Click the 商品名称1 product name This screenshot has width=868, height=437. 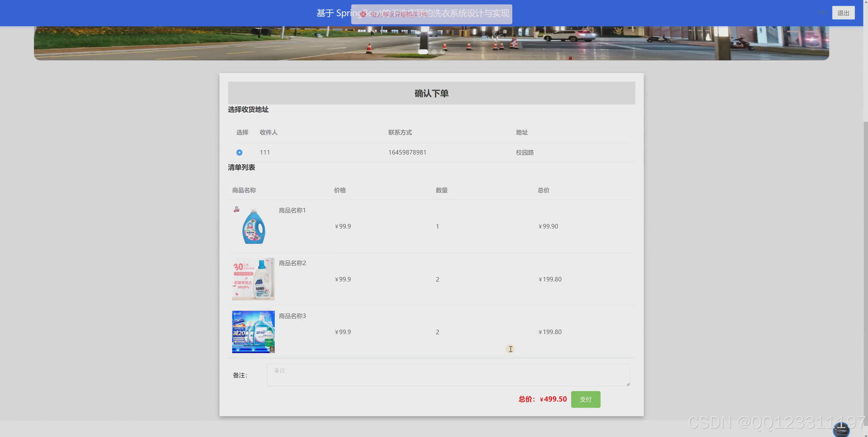point(292,210)
